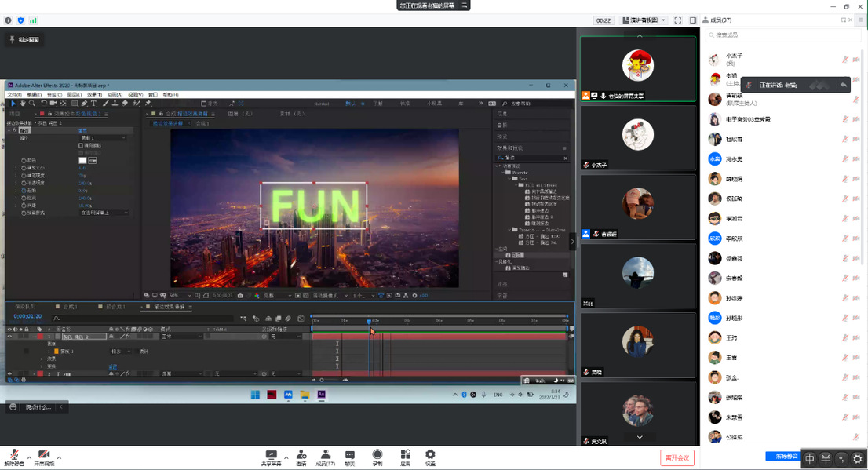Open the Effect menu in After Effects
The image size is (868, 470).
tap(94, 95)
